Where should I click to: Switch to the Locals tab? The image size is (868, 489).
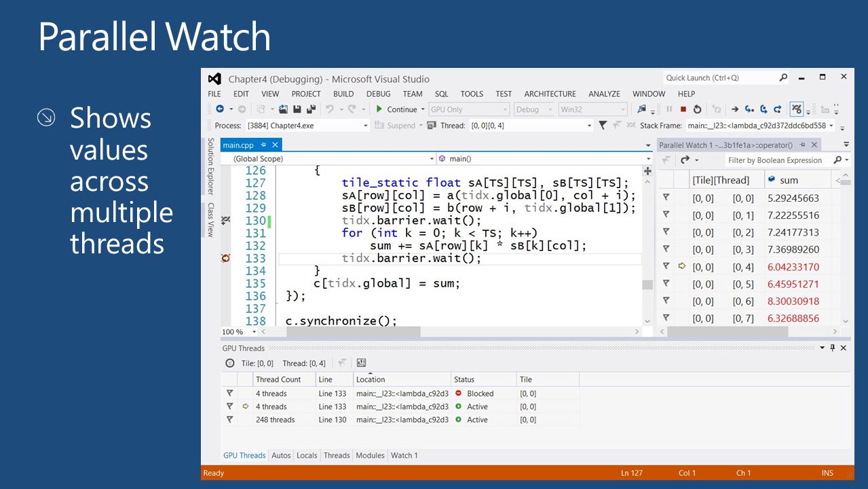coord(307,455)
